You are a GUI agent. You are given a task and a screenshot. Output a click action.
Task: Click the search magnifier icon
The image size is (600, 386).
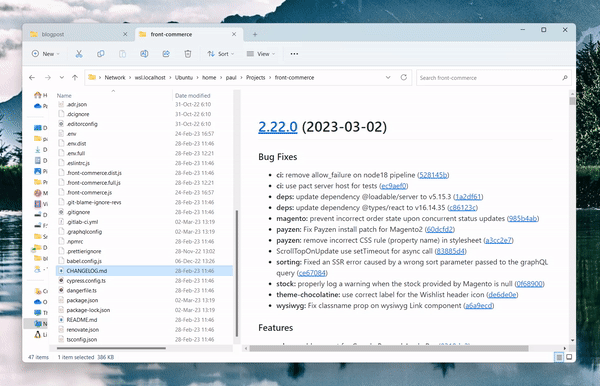click(x=565, y=78)
